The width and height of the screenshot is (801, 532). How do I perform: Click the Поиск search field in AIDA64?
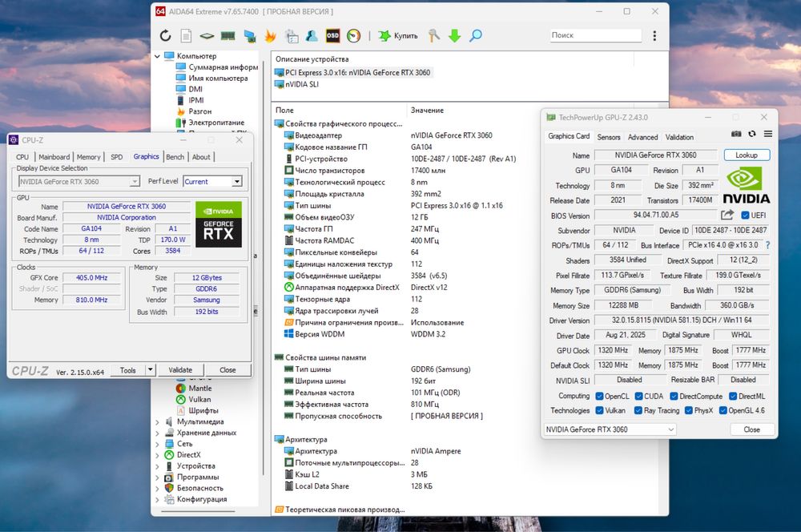[x=595, y=35]
